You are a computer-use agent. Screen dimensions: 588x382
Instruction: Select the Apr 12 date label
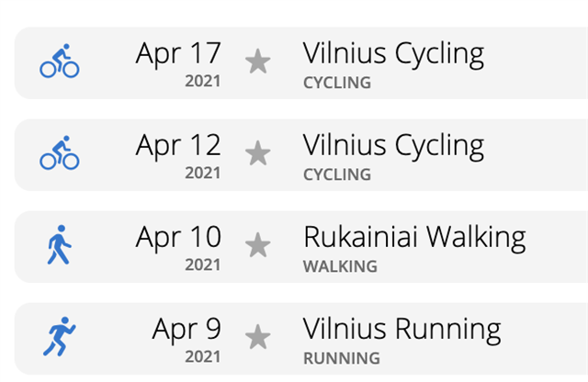tap(178, 145)
